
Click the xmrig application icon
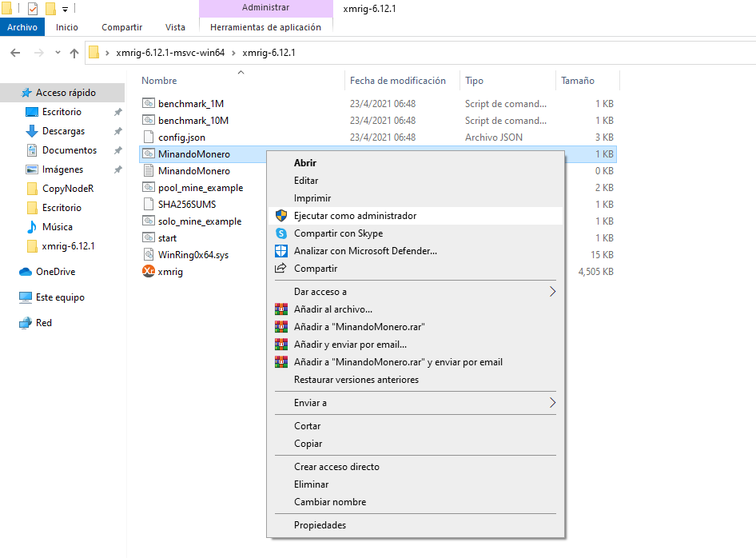point(148,272)
